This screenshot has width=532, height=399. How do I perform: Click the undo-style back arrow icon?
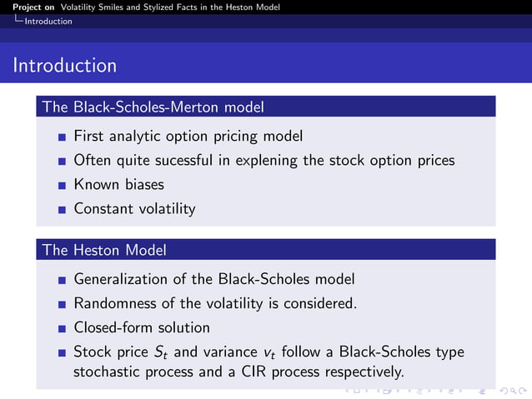point(504,391)
